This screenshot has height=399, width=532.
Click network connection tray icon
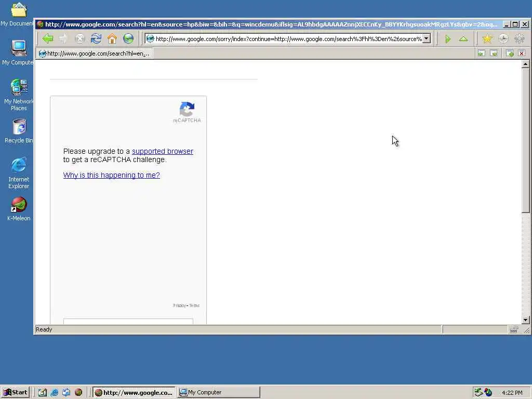coord(478,392)
